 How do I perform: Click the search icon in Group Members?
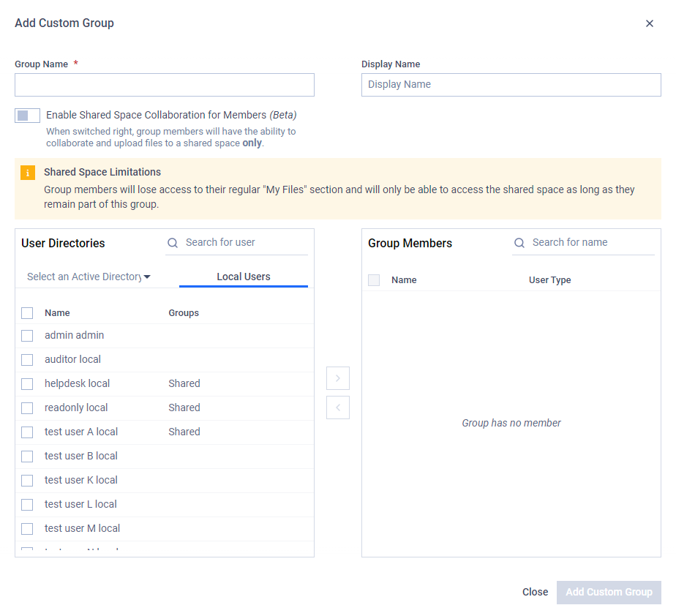519,243
